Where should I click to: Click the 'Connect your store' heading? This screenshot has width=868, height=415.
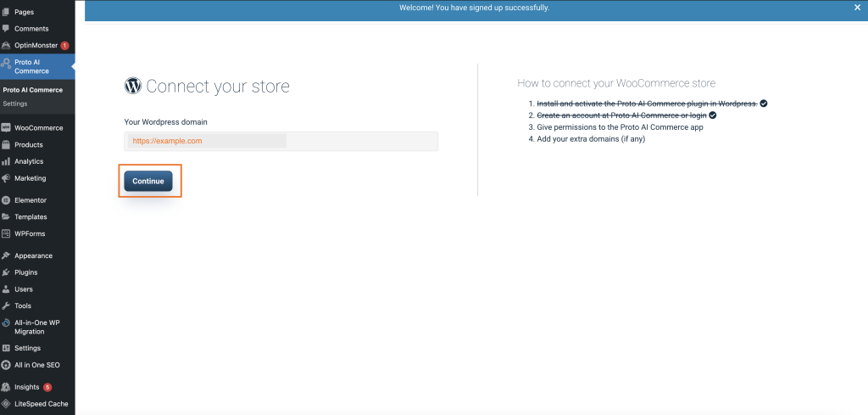click(x=218, y=87)
